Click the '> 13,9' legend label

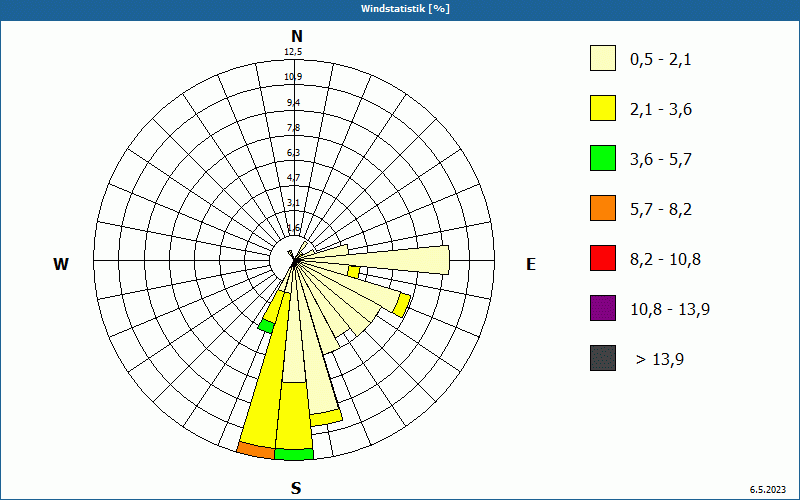click(x=660, y=360)
